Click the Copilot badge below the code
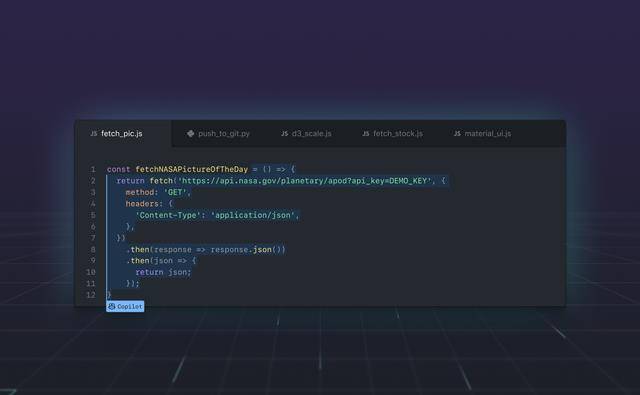The height and width of the screenshot is (395, 640). click(x=125, y=306)
